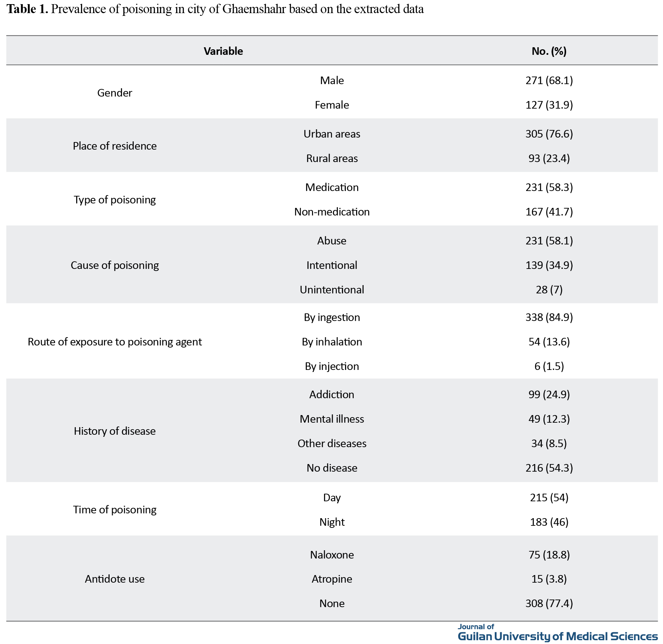Select the Non-medication cell
This screenshot has width=663, height=644.
tap(332, 212)
